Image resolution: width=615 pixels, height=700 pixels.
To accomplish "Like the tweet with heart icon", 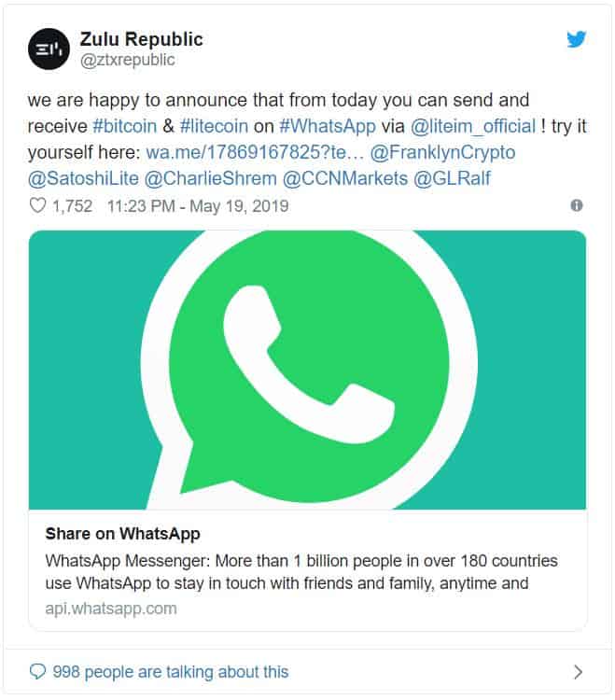I will click(36, 206).
